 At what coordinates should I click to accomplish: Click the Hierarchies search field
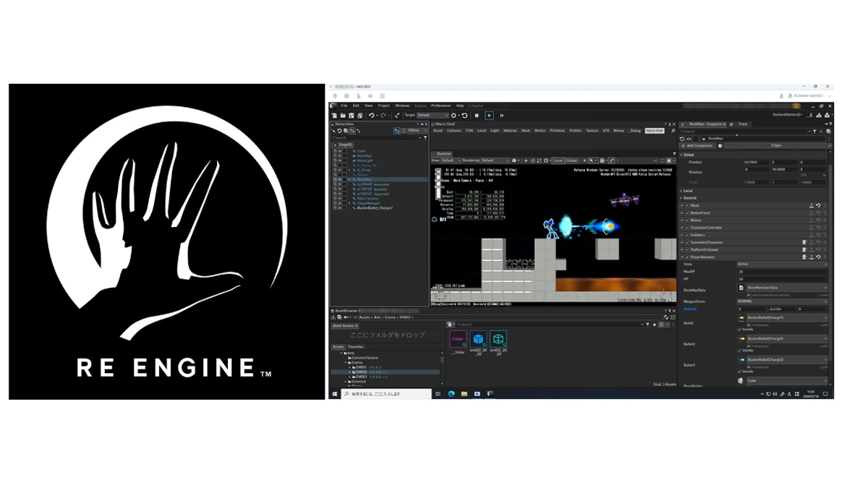tap(375, 137)
